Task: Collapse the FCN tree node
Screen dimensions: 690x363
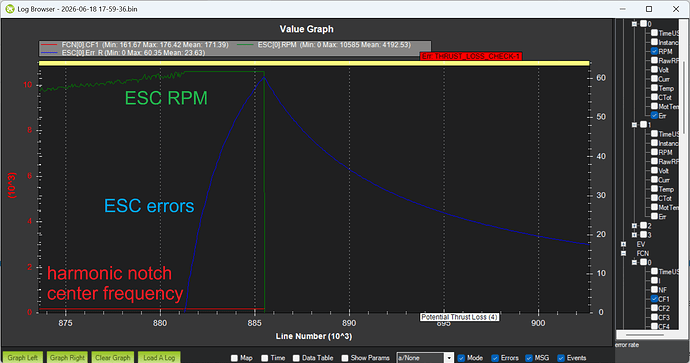Action: pyautogui.click(x=624, y=253)
